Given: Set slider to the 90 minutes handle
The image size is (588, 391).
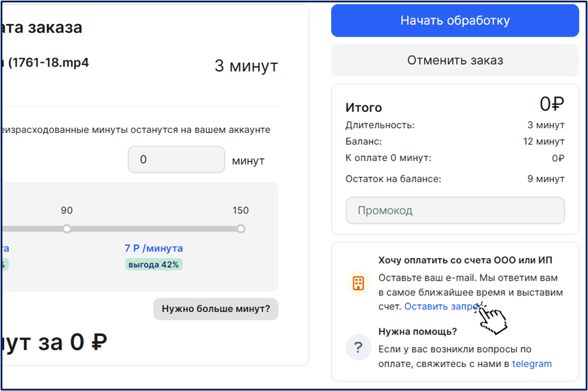Looking at the screenshot, I should (x=66, y=229).
